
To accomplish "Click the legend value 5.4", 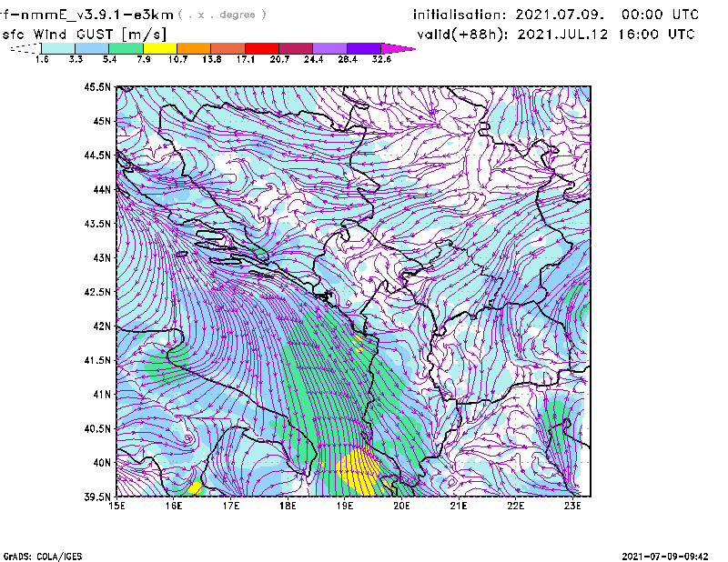I will [109, 59].
